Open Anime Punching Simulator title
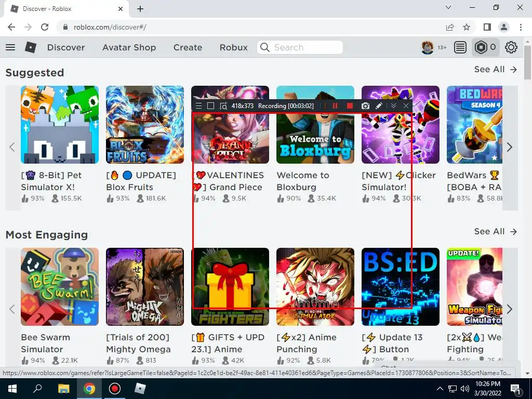The image size is (532, 399). pos(307,343)
